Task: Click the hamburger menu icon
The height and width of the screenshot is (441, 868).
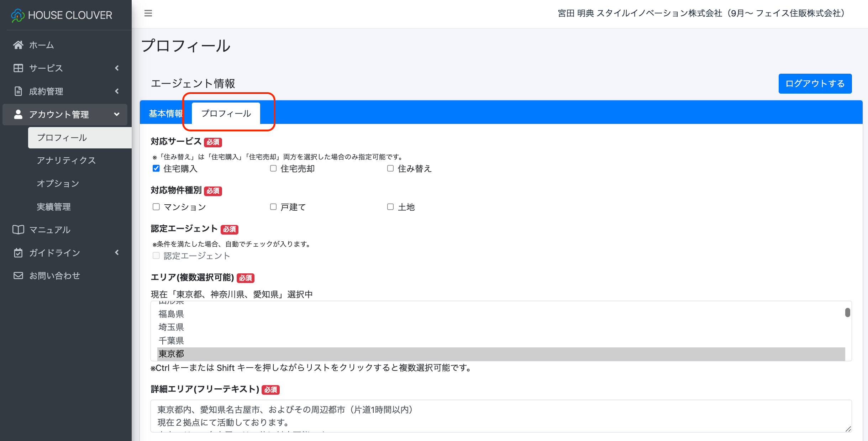Action: [x=148, y=14]
